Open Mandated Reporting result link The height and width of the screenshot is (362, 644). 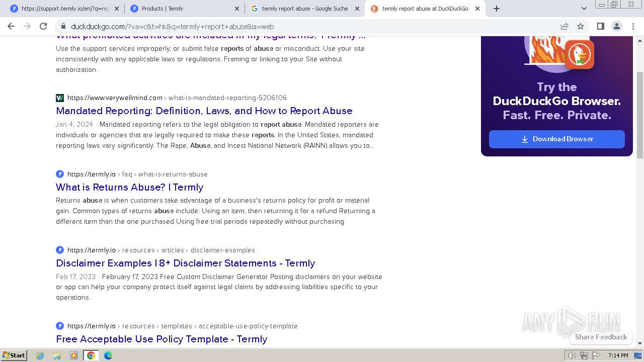[x=204, y=111]
